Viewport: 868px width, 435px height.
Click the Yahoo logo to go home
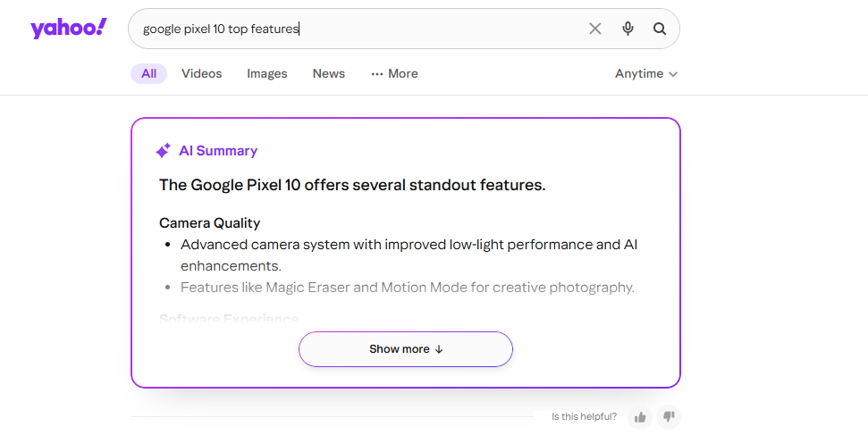click(69, 28)
